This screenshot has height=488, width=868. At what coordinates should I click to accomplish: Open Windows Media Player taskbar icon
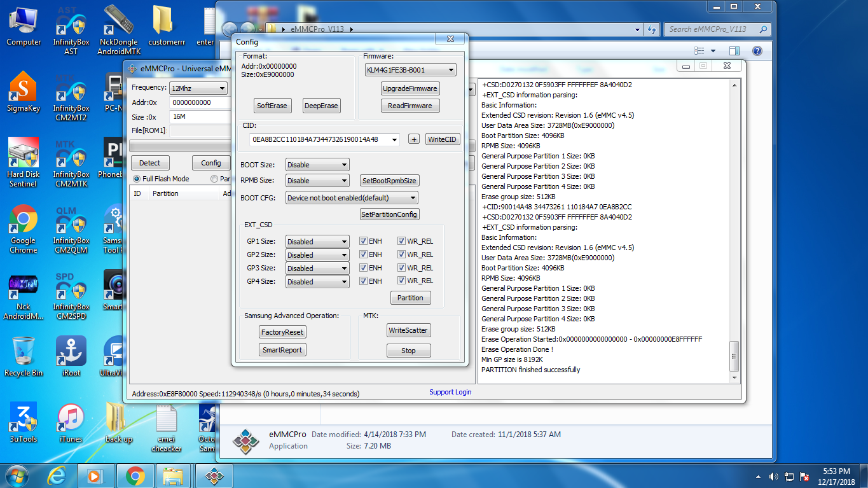pyautogui.click(x=95, y=475)
